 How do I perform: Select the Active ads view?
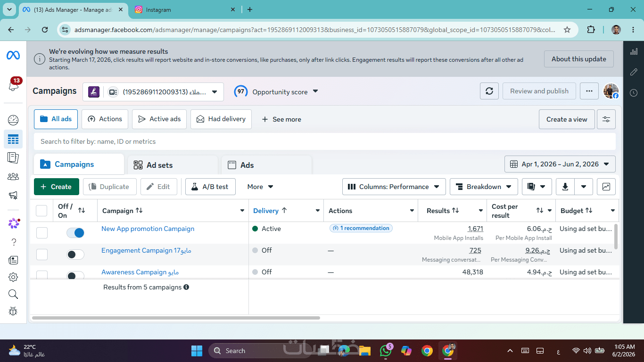click(x=159, y=119)
